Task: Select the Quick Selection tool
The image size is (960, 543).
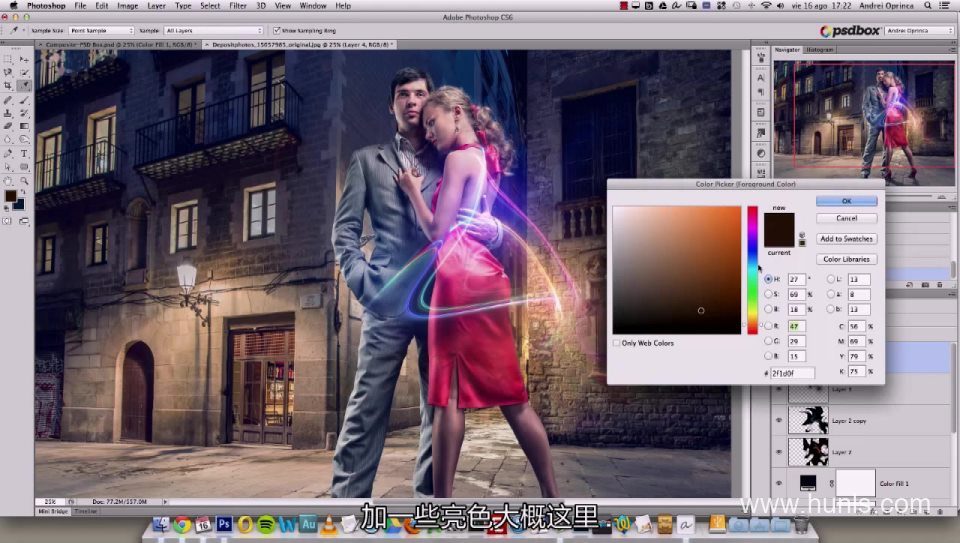Action: (24, 72)
